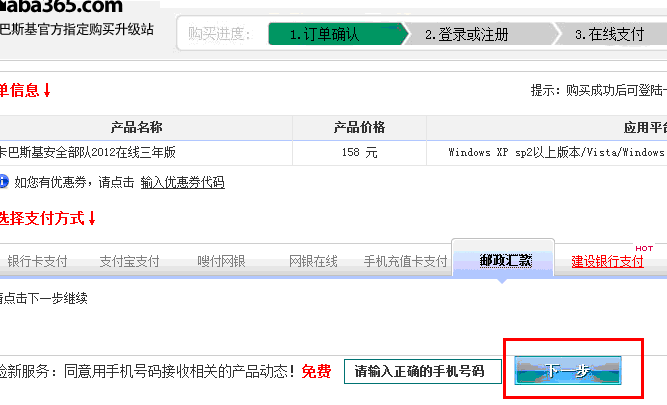Viewport: 667px width, 405px height.
Task: Switch to the 网银在线 tab
Action: click(313, 261)
